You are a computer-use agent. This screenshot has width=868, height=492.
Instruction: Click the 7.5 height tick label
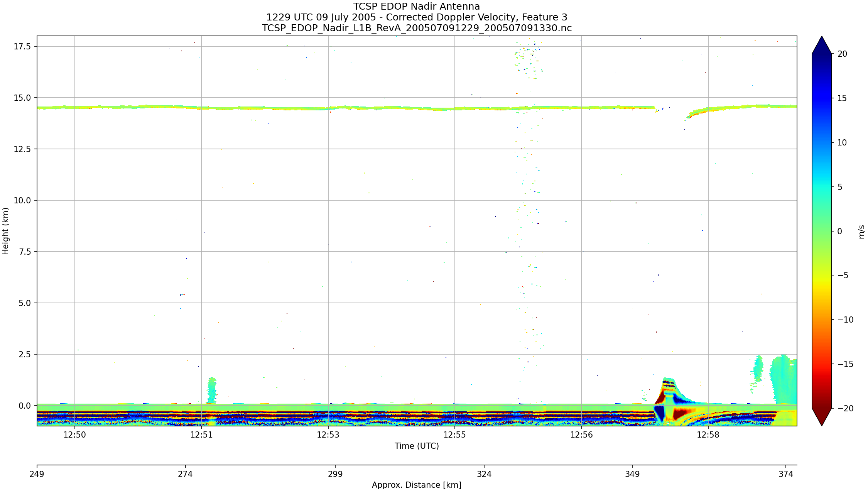pyautogui.click(x=25, y=252)
